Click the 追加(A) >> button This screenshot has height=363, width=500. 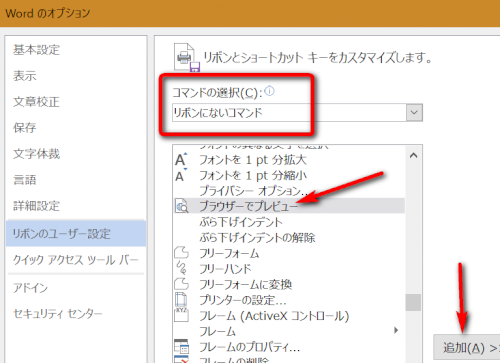467,348
